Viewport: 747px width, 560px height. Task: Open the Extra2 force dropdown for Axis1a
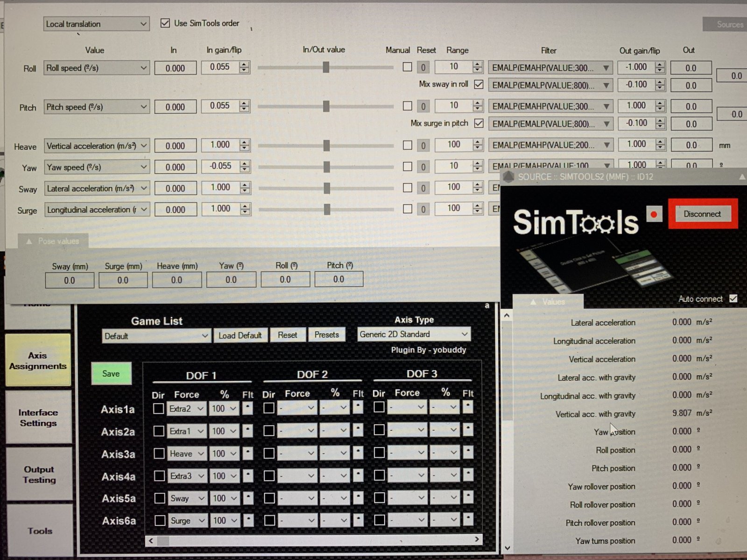click(x=186, y=409)
